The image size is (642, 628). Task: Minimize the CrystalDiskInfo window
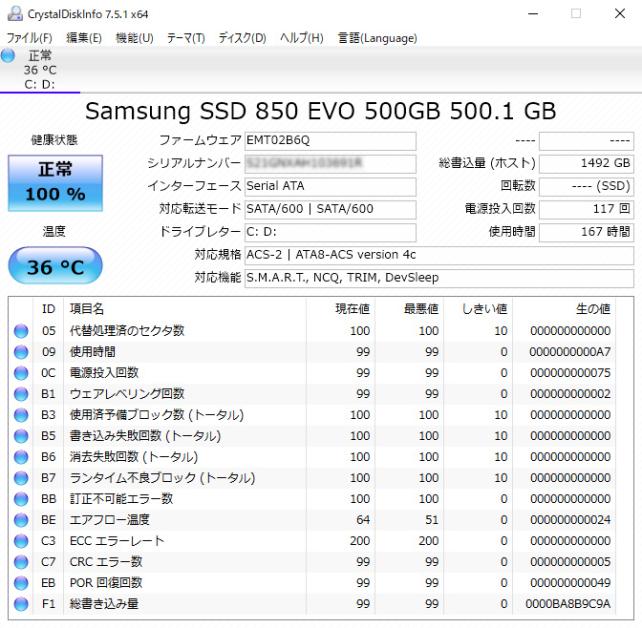(x=533, y=14)
